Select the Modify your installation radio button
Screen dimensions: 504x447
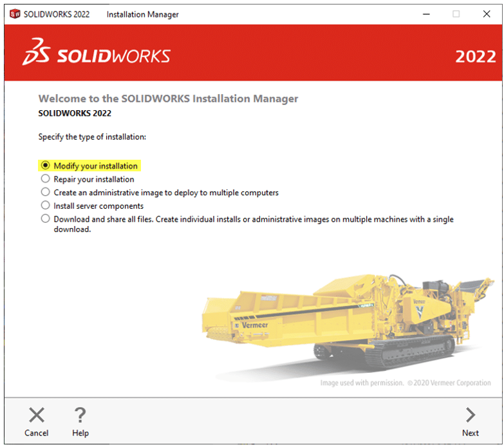pos(45,166)
